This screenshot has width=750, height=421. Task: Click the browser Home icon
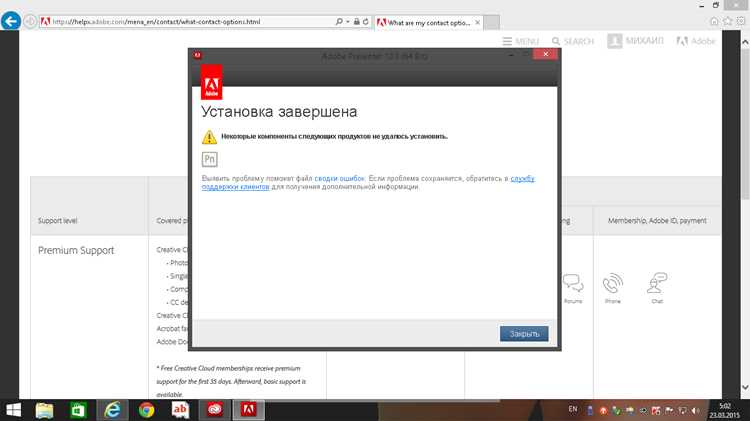click(x=714, y=21)
